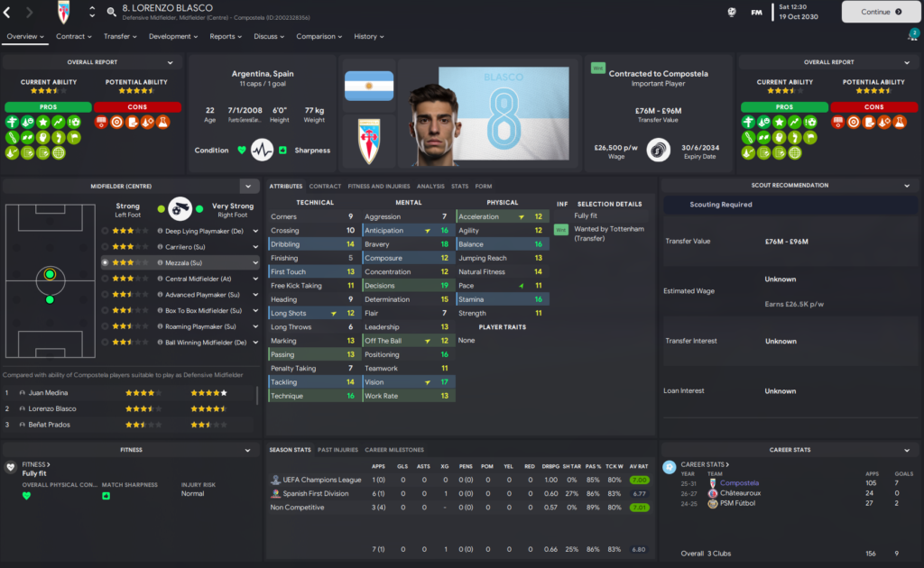Screen dimensions: 924x568
Task: Go back with the left arrow
Action: pyautogui.click(x=7, y=12)
